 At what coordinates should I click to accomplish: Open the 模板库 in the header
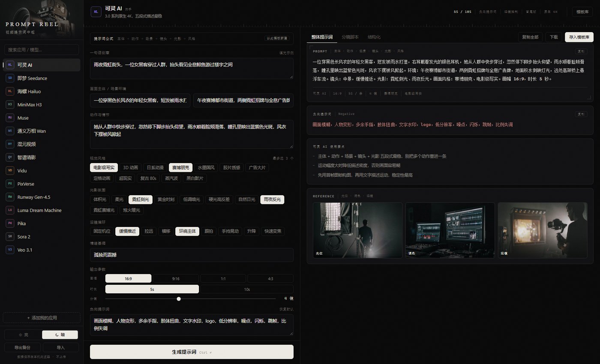coord(582,12)
